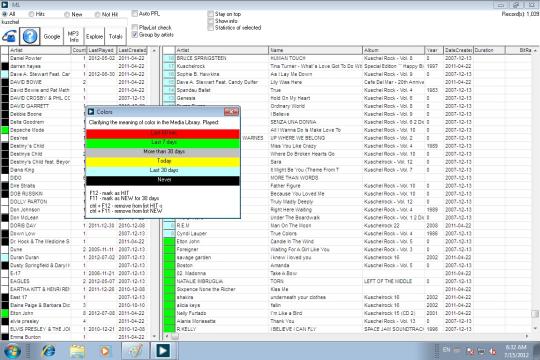
Task: Sort right table by Album column header
Action: (393, 50)
